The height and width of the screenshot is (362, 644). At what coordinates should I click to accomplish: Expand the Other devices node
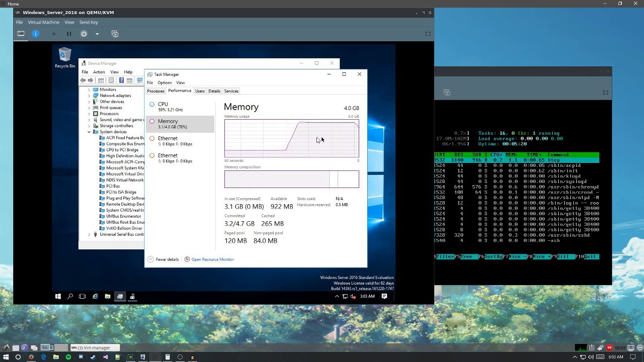[x=89, y=102]
